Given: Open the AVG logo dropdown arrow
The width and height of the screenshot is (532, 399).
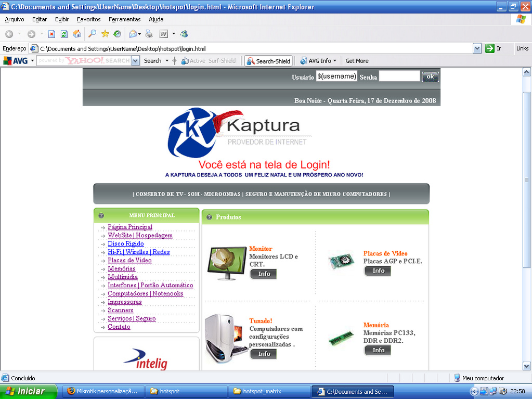Looking at the screenshot, I should pos(33,61).
